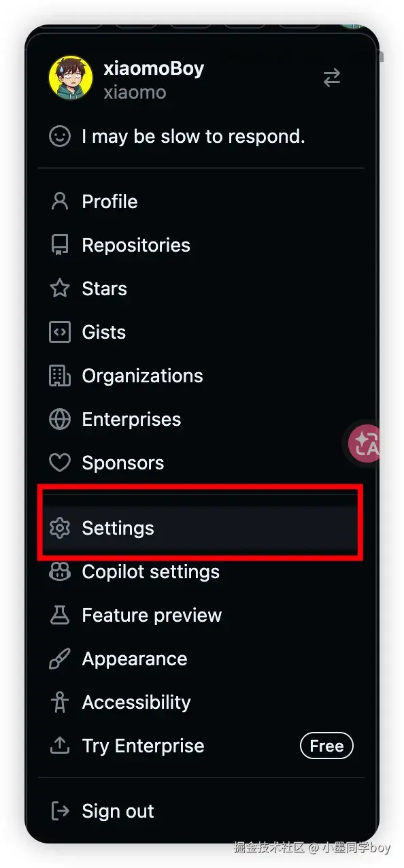The width and height of the screenshot is (404, 868).
Task: Click the account switcher arrows icon
Action: 331,78
